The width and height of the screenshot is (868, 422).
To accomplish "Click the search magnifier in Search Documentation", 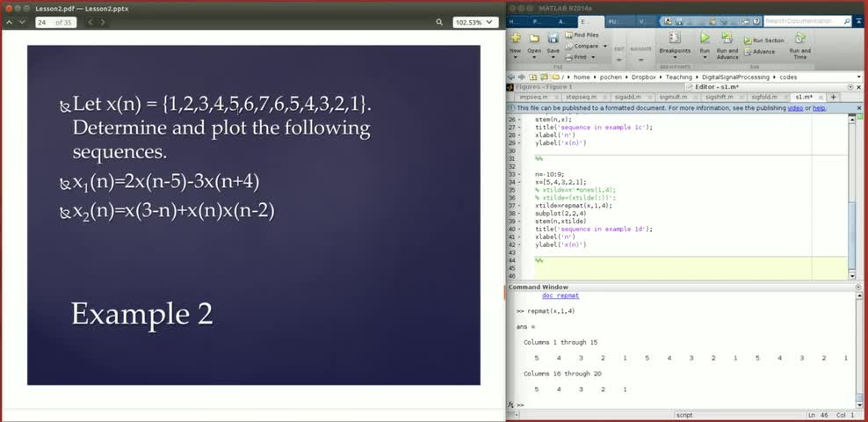I will point(847,21).
